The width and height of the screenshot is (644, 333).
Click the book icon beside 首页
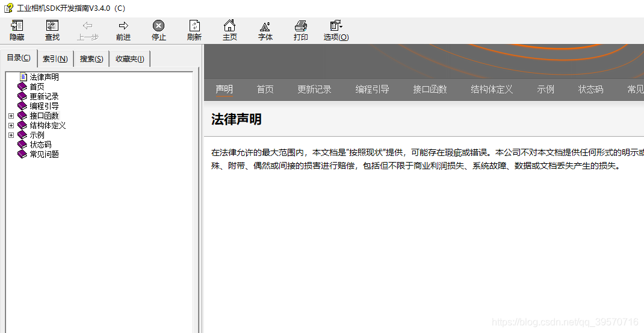tap(22, 87)
